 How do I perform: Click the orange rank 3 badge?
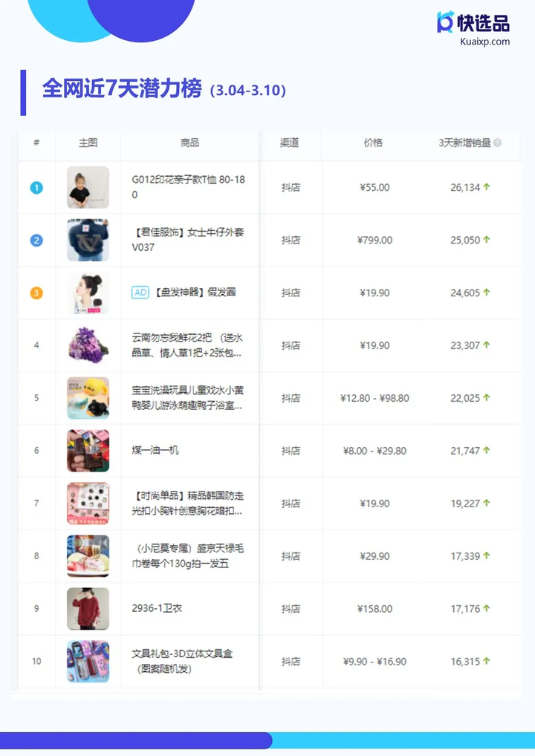[36, 293]
